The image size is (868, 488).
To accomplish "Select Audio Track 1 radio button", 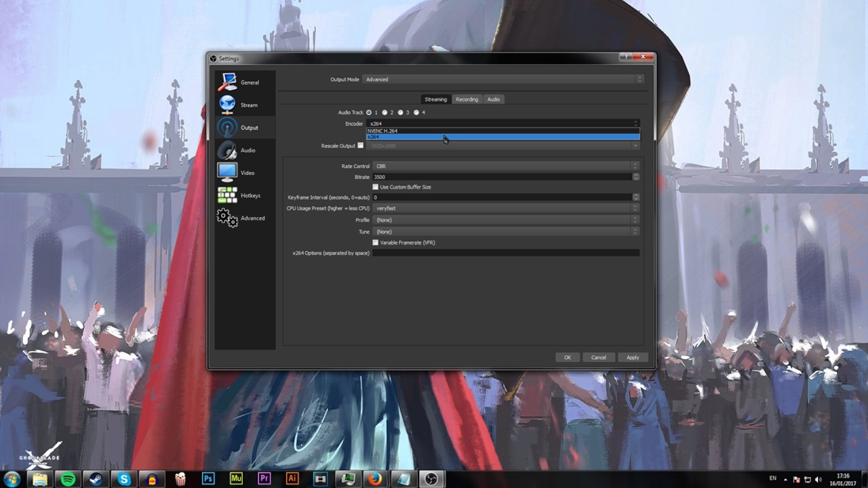I will [369, 113].
